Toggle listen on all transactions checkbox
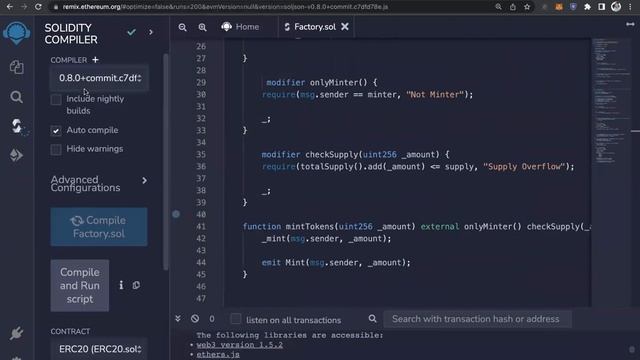 coord(236,319)
